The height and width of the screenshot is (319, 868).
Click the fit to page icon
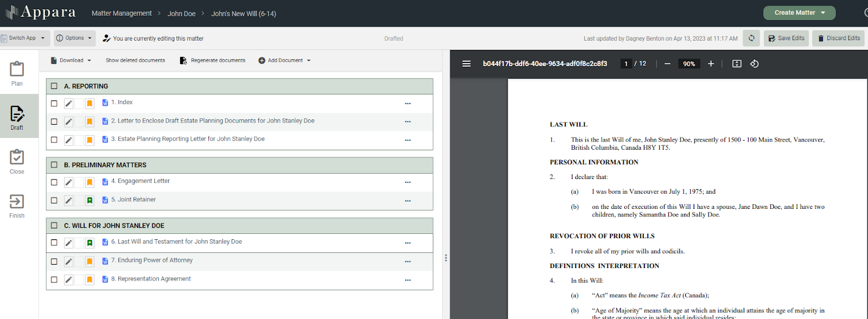[737, 63]
